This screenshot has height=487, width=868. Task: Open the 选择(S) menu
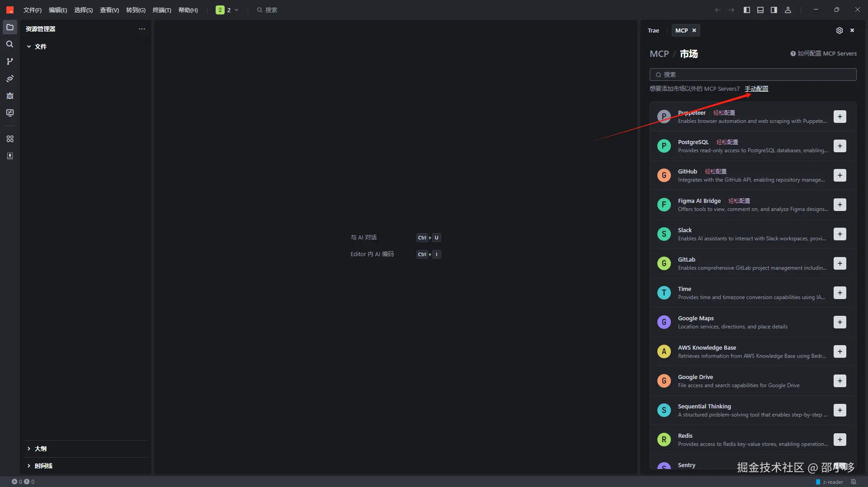[x=84, y=10]
